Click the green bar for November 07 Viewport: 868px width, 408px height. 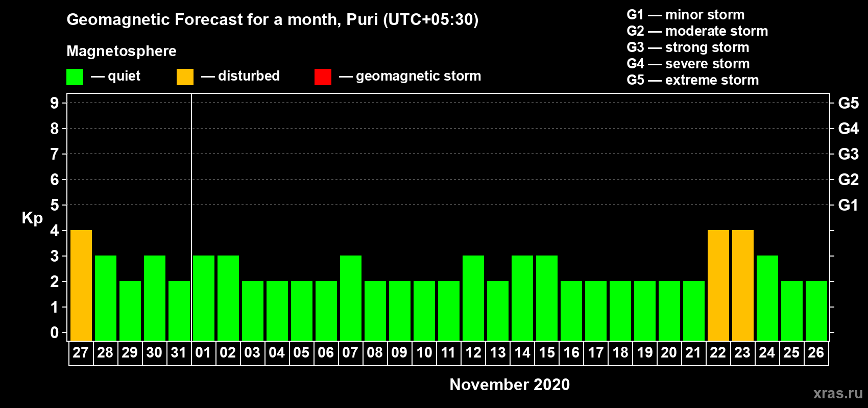click(351, 298)
